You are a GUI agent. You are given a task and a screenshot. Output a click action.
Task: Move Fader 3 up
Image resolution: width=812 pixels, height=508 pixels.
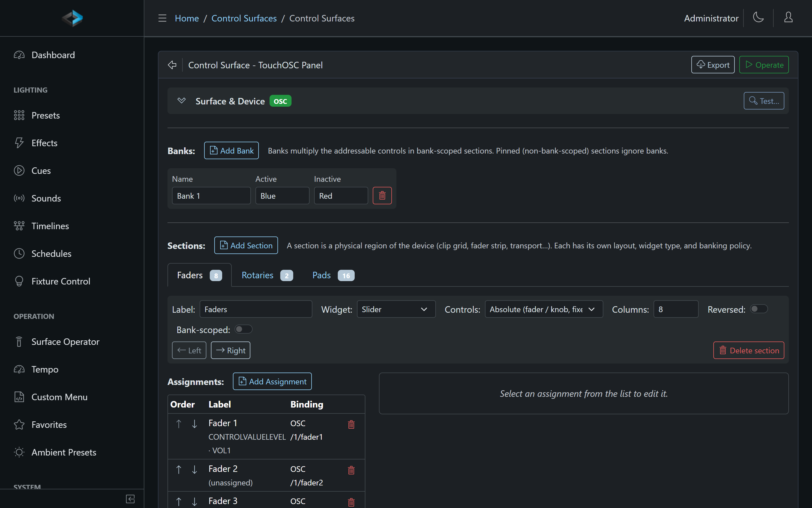[179, 502]
